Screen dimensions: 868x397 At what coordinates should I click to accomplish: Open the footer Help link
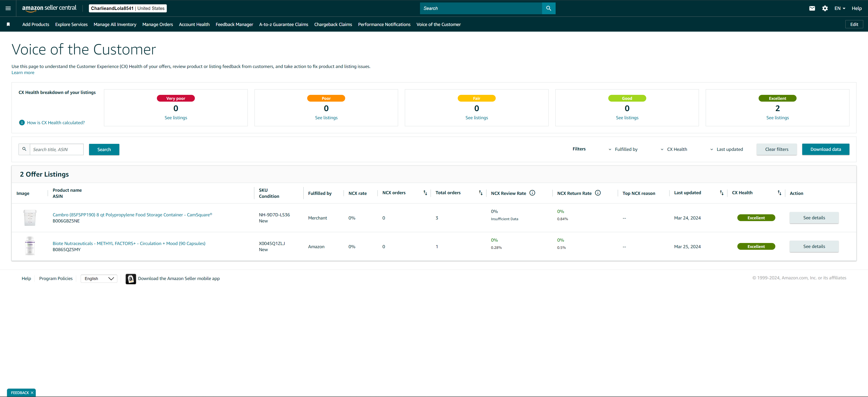tap(26, 278)
